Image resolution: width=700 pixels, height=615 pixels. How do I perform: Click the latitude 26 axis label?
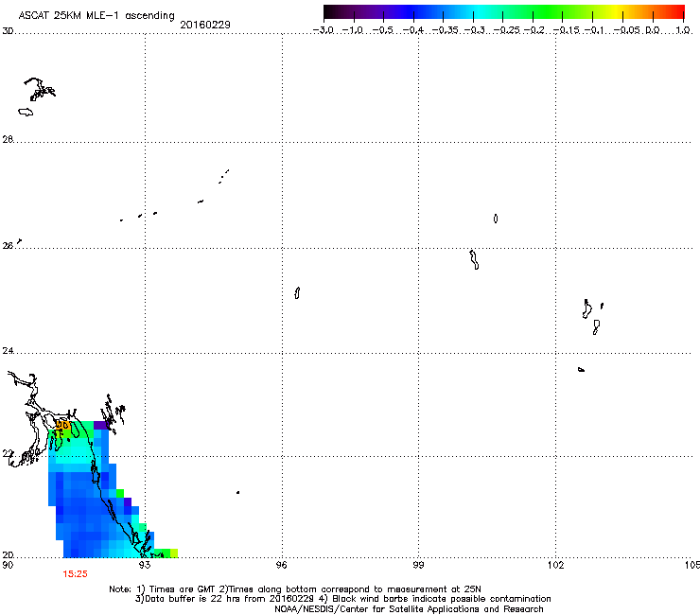(x=8, y=246)
